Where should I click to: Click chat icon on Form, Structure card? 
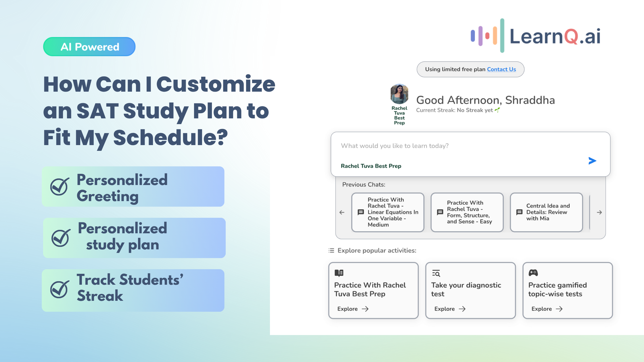pos(440,212)
